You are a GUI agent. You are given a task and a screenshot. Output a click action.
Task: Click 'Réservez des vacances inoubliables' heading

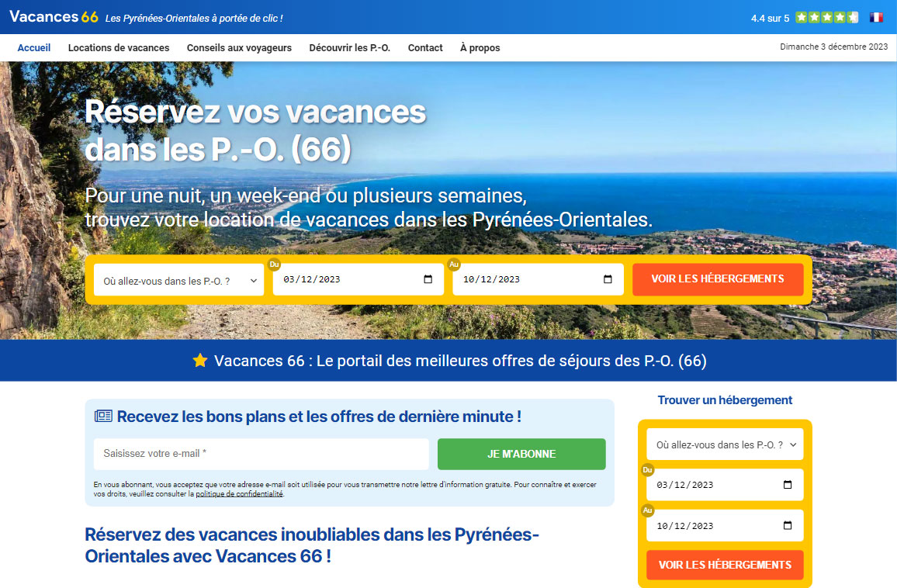pos(312,545)
